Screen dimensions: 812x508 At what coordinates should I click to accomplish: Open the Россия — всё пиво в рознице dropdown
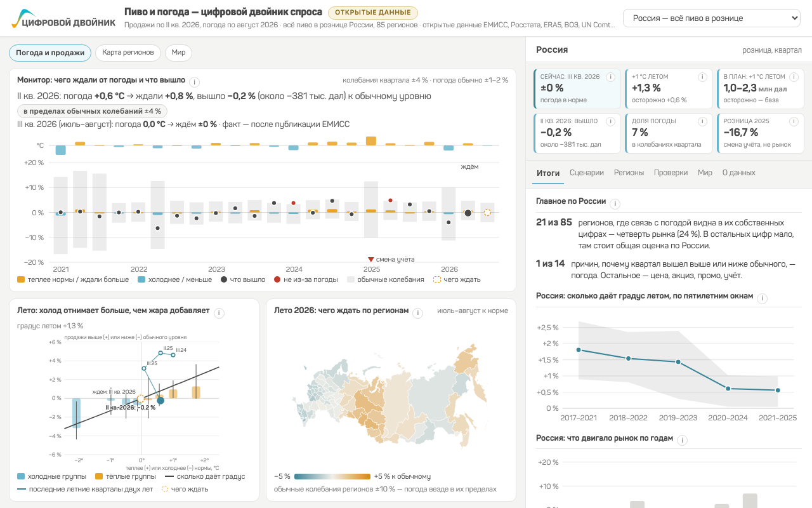point(712,18)
